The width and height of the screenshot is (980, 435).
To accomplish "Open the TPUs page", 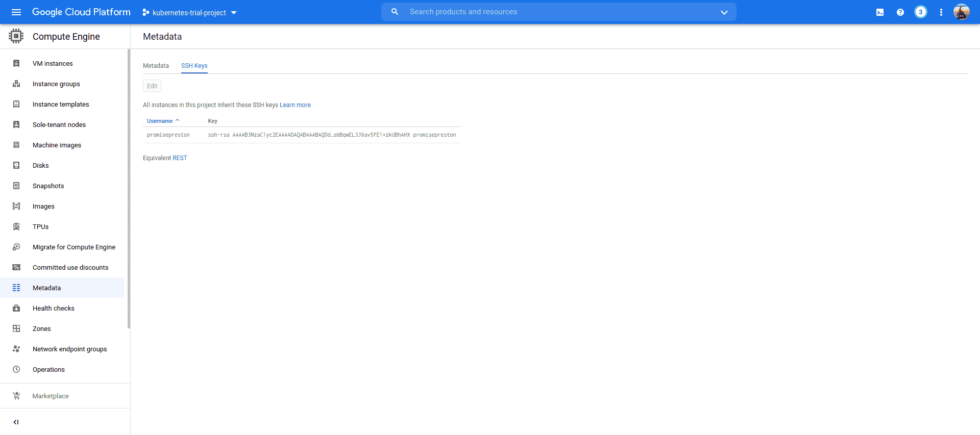I will click(41, 226).
